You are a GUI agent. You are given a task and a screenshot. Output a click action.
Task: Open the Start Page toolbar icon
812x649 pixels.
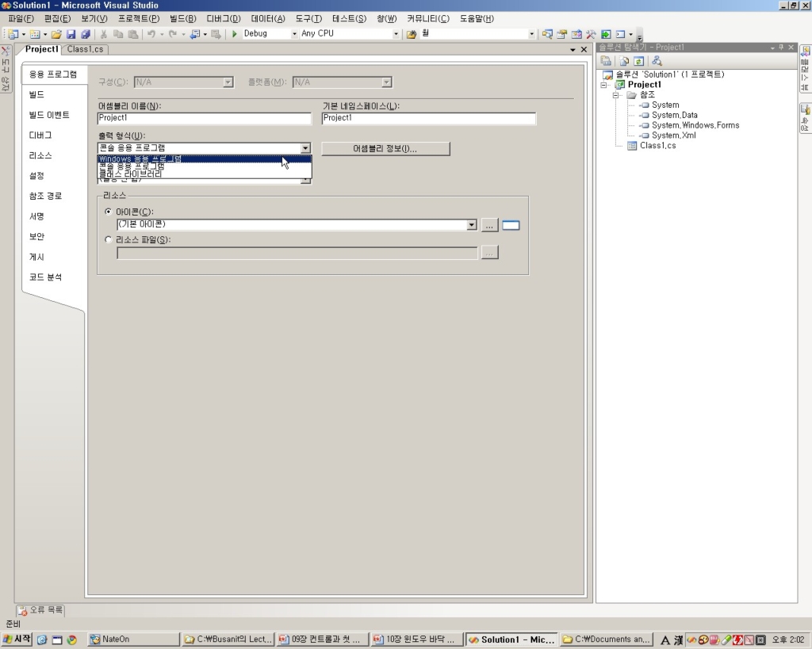point(605,34)
